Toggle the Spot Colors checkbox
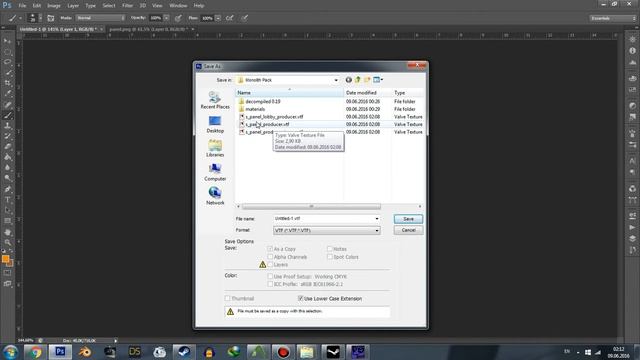The height and width of the screenshot is (360, 640). 330,257
